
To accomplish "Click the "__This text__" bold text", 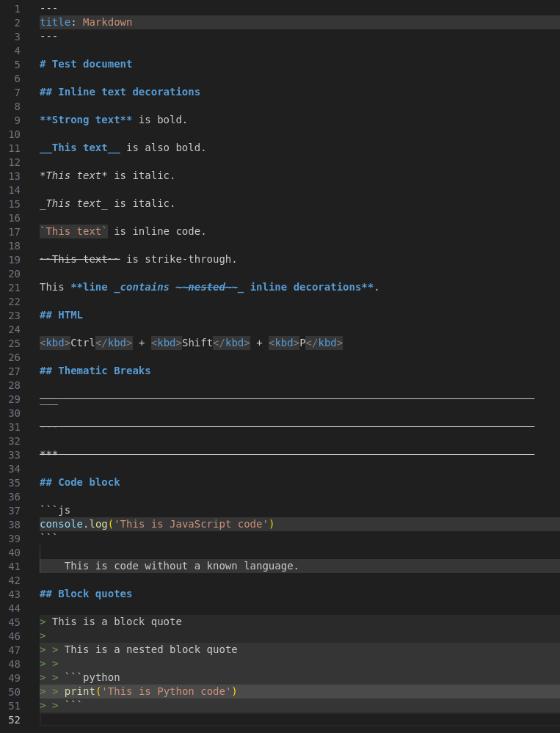I will click(80, 147).
